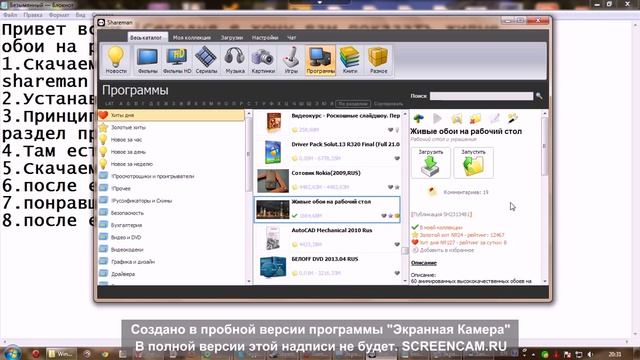
Task: Open the Игры joystick category
Action: pyautogui.click(x=291, y=60)
